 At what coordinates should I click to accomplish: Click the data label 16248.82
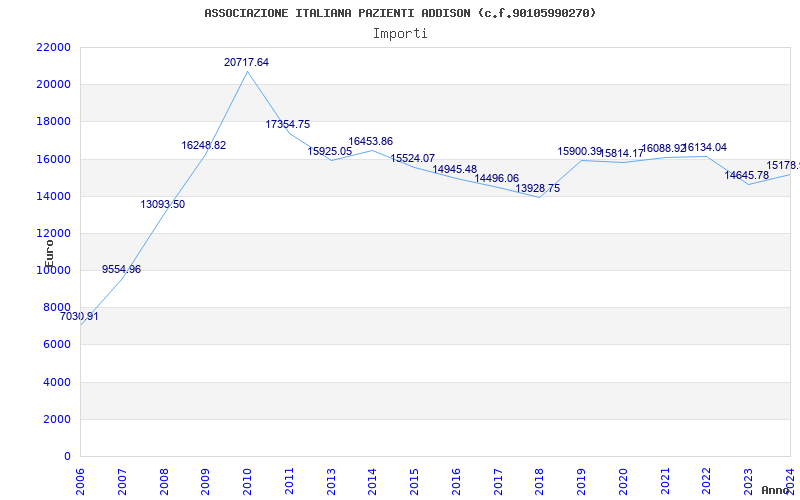(x=204, y=145)
